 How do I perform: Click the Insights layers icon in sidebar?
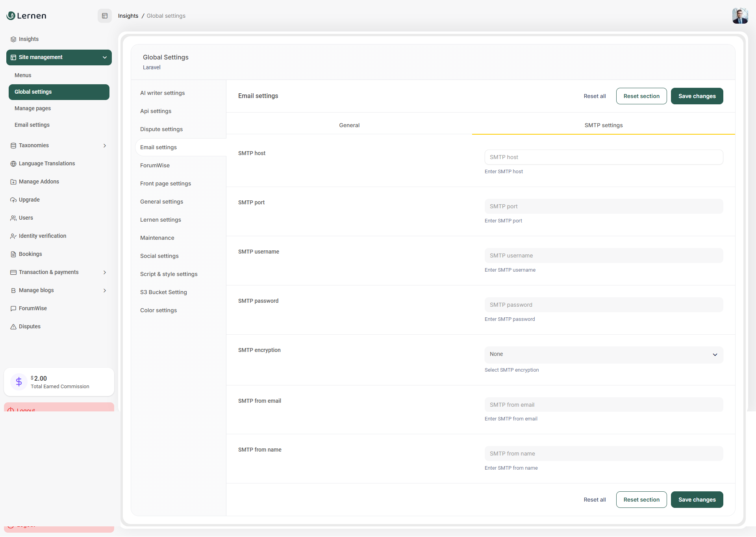[13, 39]
